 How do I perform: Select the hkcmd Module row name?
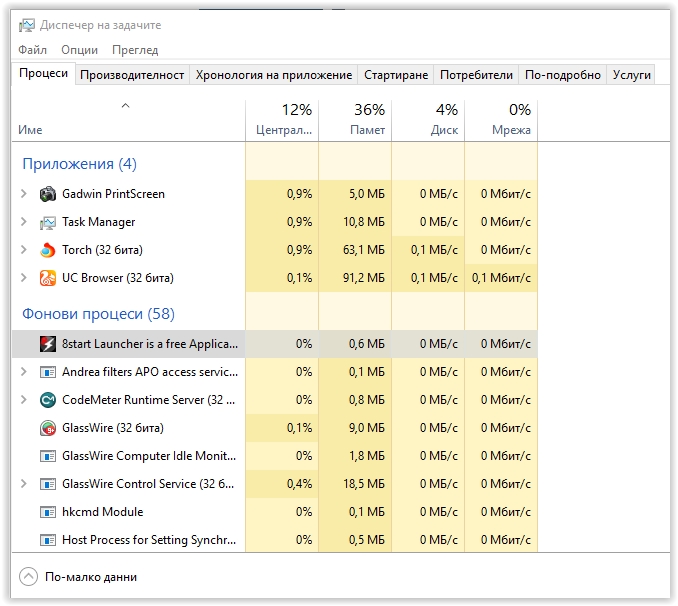(102, 512)
